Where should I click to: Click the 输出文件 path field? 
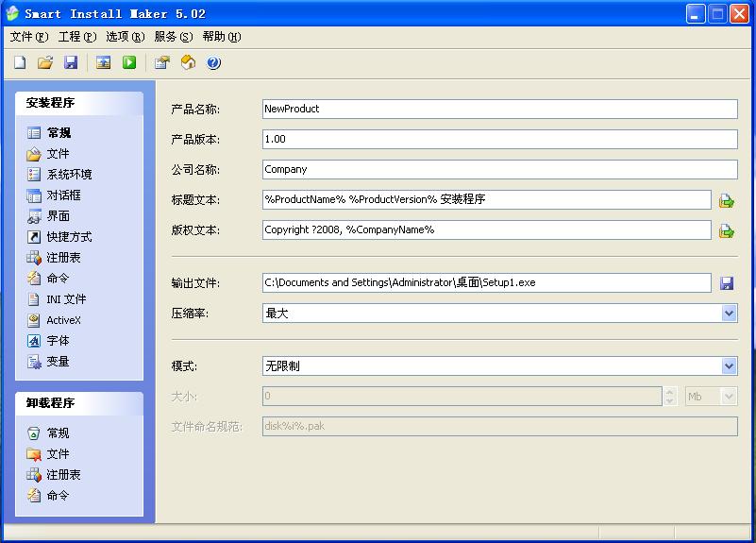point(486,282)
